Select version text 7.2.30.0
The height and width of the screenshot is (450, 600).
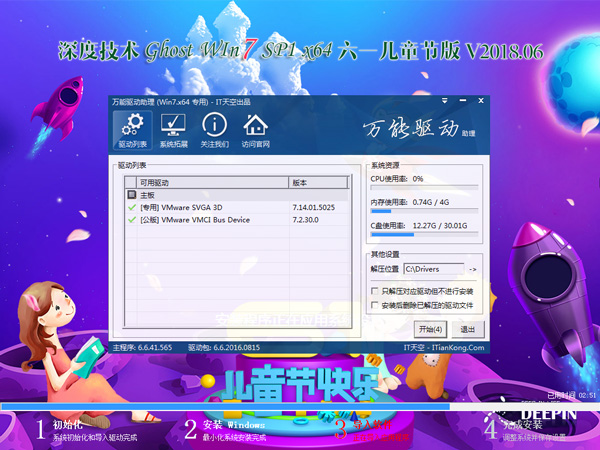point(305,220)
